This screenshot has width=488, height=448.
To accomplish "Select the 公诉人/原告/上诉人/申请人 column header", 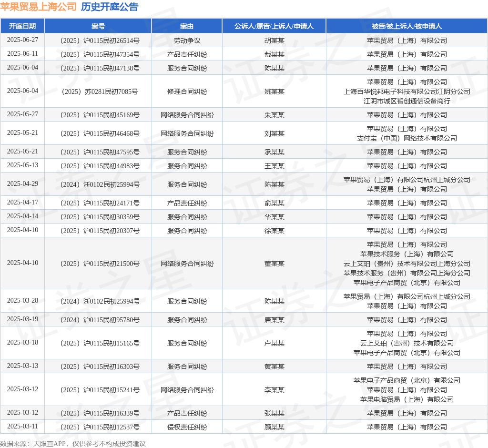I will (274, 26).
